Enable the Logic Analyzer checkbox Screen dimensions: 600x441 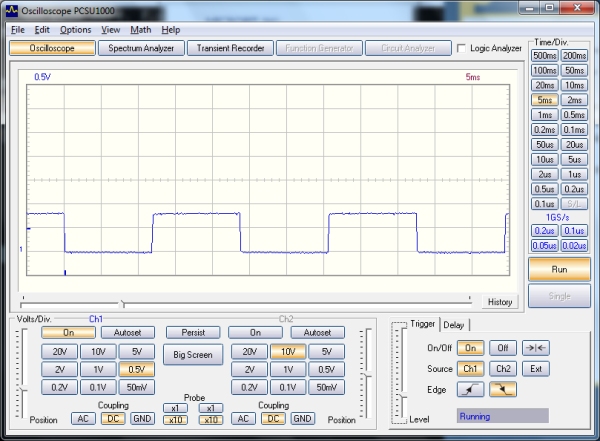click(x=461, y=48)
